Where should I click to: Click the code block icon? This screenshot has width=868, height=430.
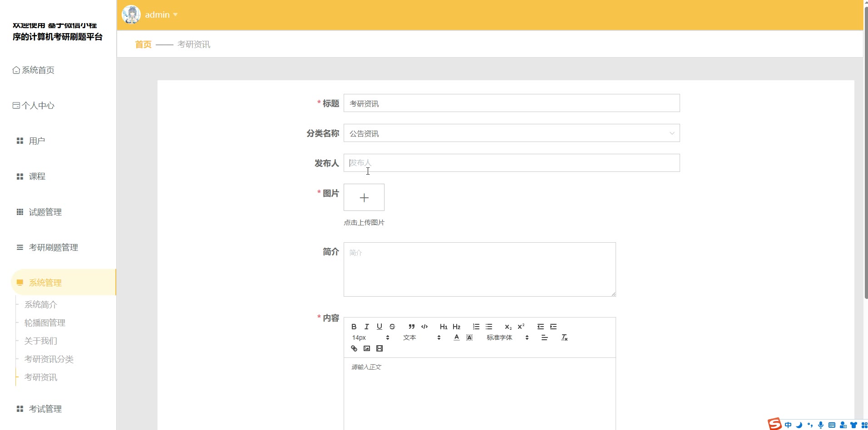[424, 327]
